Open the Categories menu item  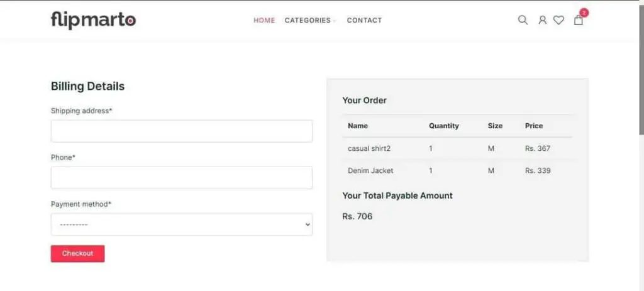308,20
